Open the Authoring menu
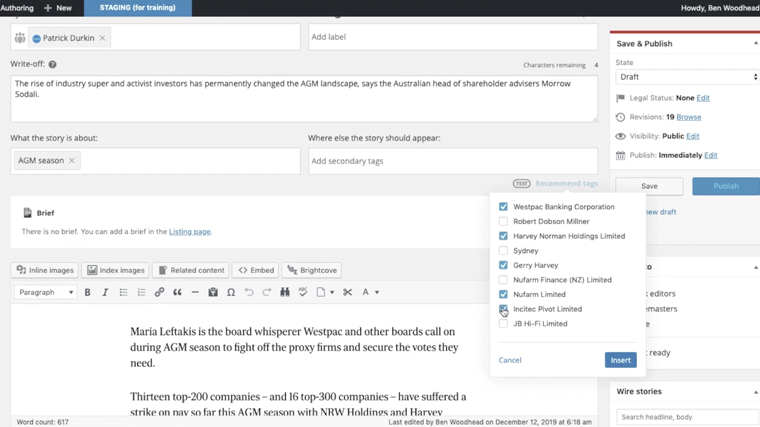The width and height of the screenshot is (760, 427). (17, 8)
